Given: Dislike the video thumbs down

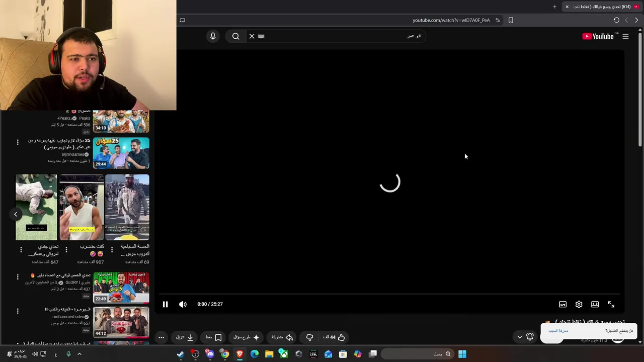Looking at the screenshot, I should (309, 337).
